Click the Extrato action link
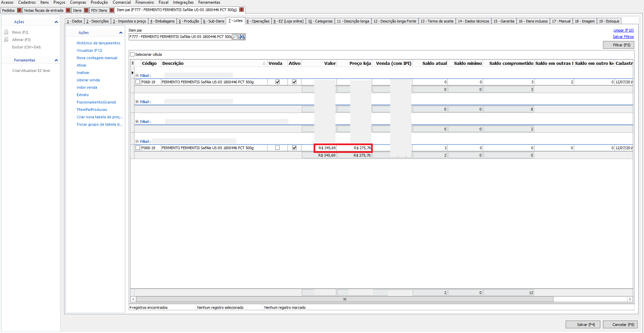This screenshot has height=333, width=644. click(x=83, y=95)
